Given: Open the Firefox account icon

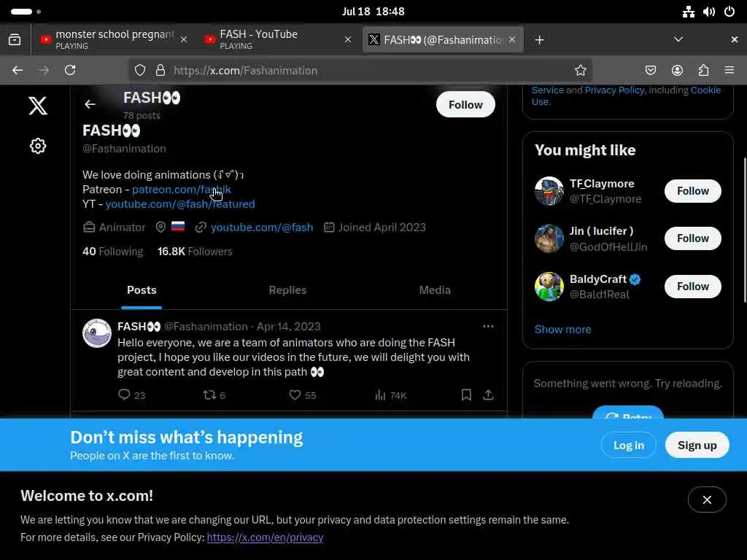Looking at the screenshot, I should [x=677, y=71].
